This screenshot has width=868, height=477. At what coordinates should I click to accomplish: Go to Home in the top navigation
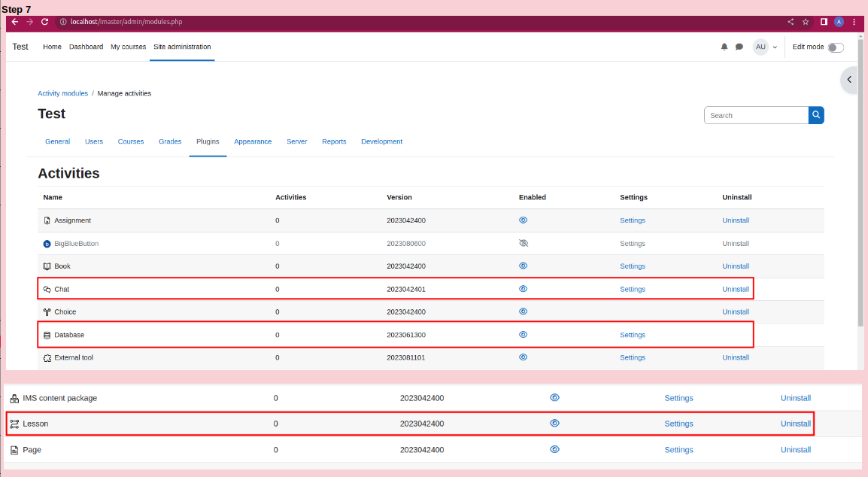coord(52,47)
